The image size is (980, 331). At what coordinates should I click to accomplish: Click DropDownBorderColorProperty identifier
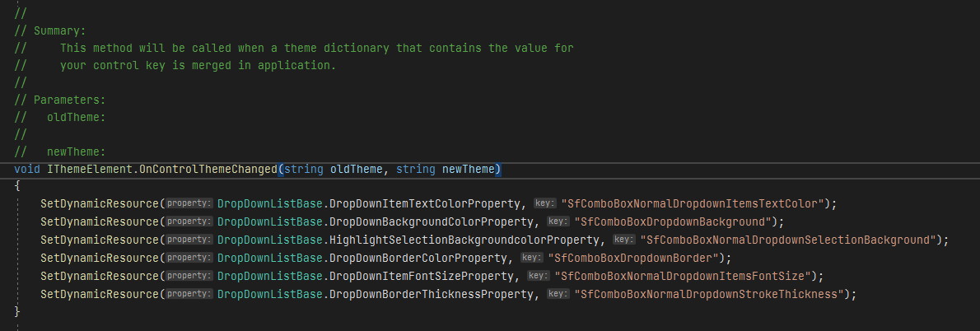click(x=420, y=258)
